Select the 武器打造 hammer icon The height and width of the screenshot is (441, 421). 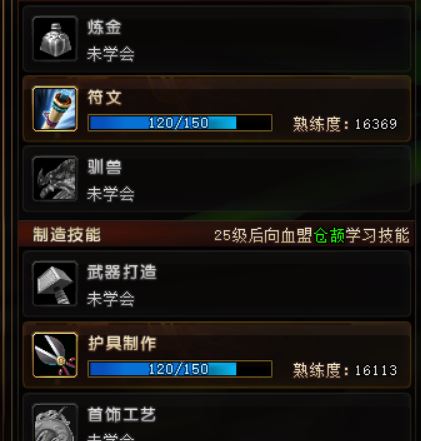point(55,284)
